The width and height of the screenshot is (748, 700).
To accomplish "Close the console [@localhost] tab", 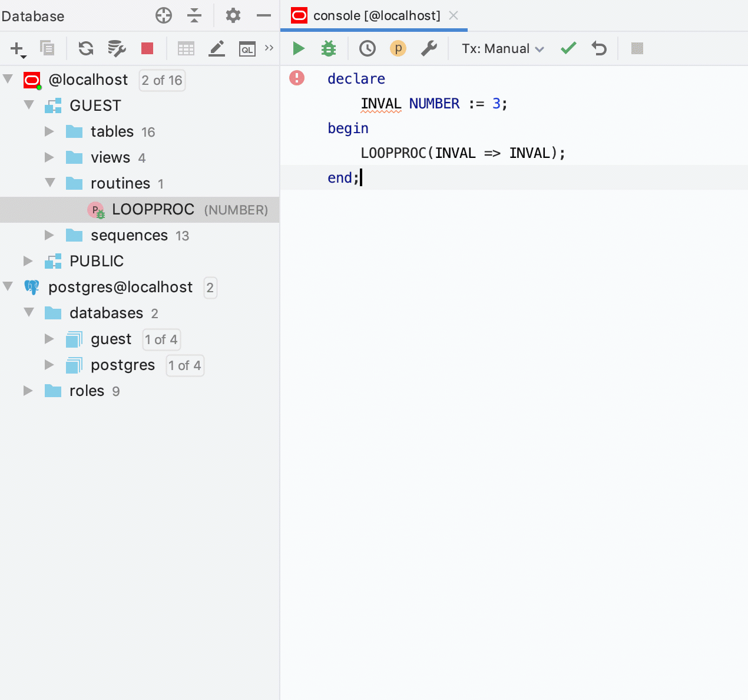I will click(454, 16).
